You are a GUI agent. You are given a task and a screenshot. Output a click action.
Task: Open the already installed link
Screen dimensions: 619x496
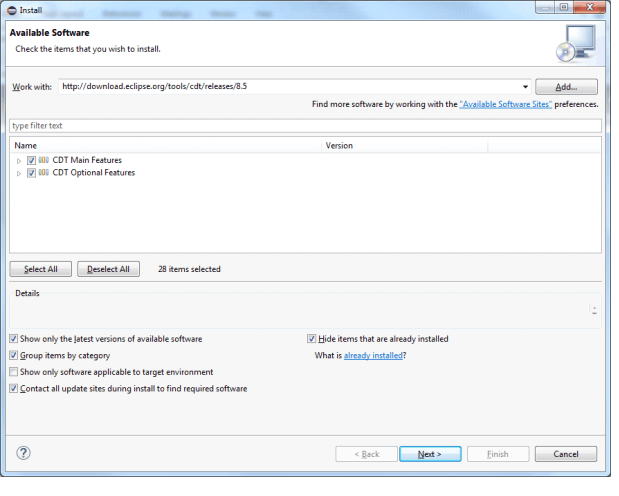[x=373, y=355]
